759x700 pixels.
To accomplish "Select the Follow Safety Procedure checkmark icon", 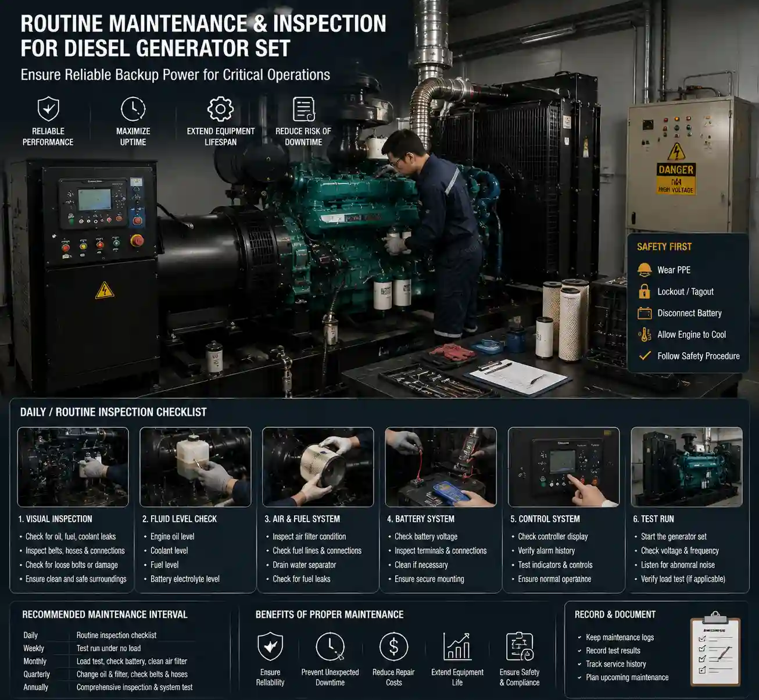I will click(x=645, y=355).
